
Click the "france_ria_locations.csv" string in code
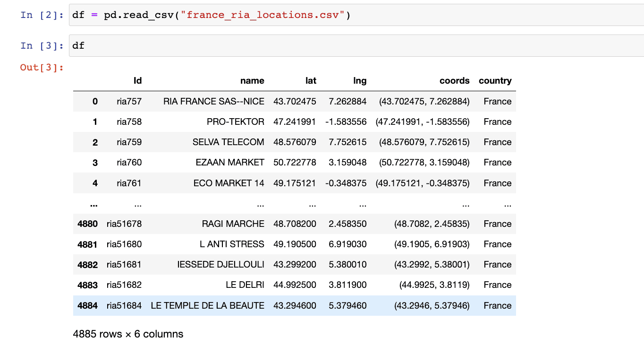263,15
